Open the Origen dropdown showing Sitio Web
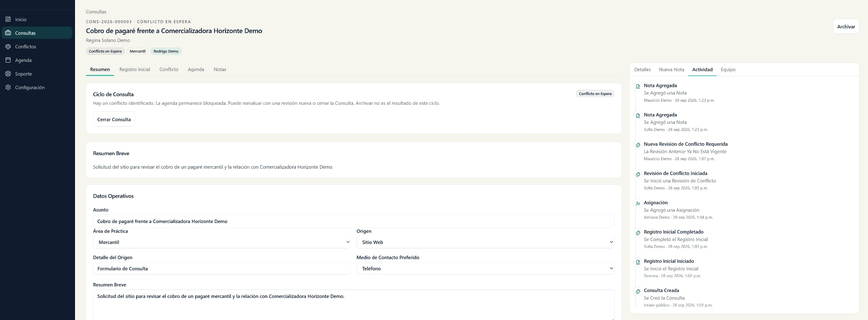The width and height of the screenshot is (868, 320). (x=485, y=242)
